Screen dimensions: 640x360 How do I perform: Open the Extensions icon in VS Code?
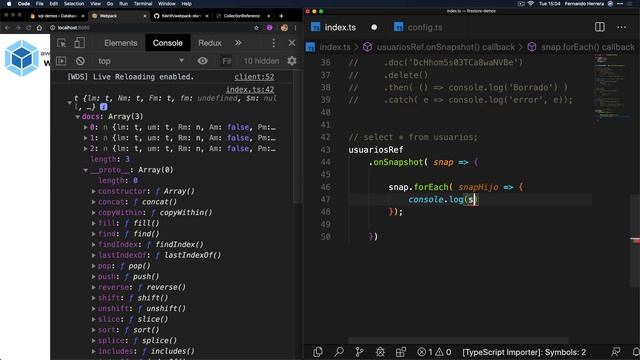tap(401, 352)
